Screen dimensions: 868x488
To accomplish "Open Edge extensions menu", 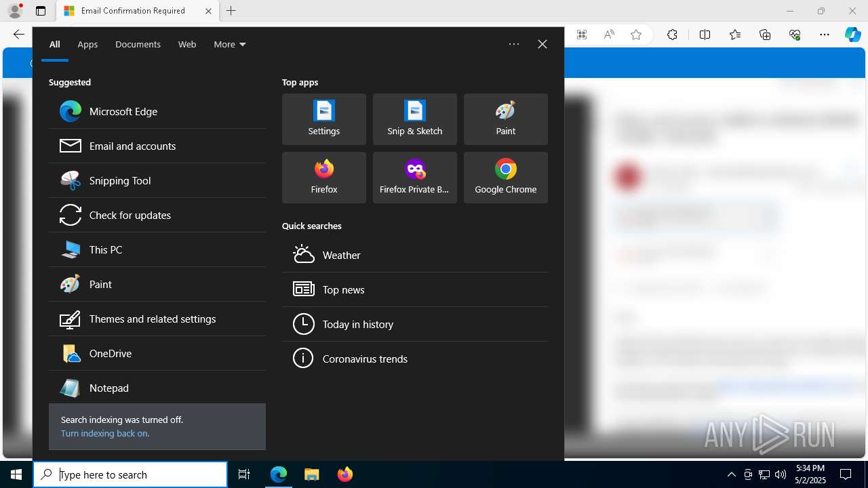I will (x=672, y=35).
